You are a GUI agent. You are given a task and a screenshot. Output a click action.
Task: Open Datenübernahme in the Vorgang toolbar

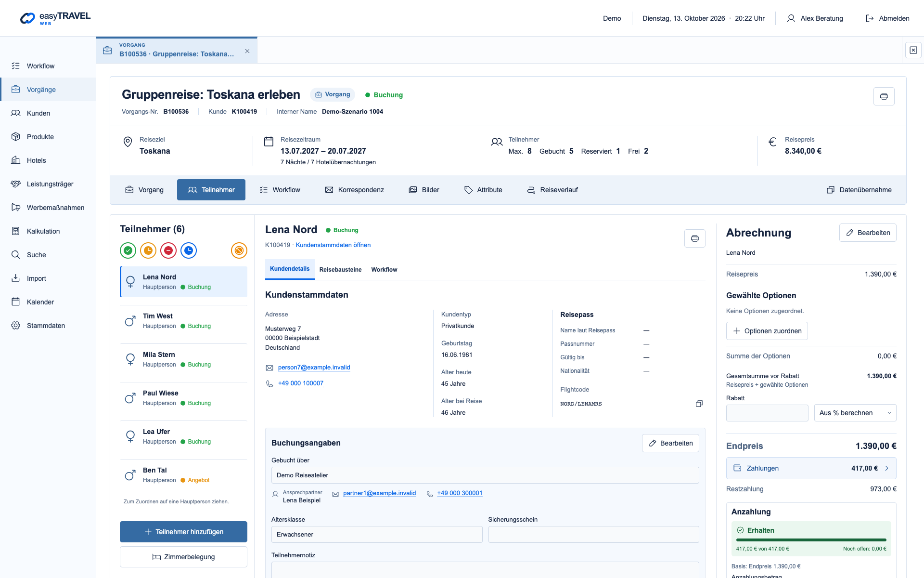point(859,190)
